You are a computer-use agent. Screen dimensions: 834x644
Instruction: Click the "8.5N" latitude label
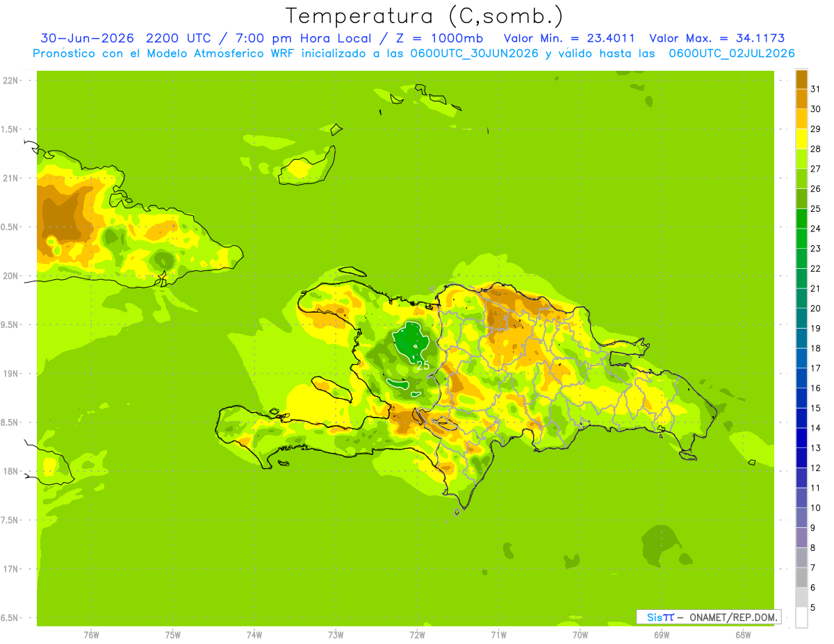10,422
